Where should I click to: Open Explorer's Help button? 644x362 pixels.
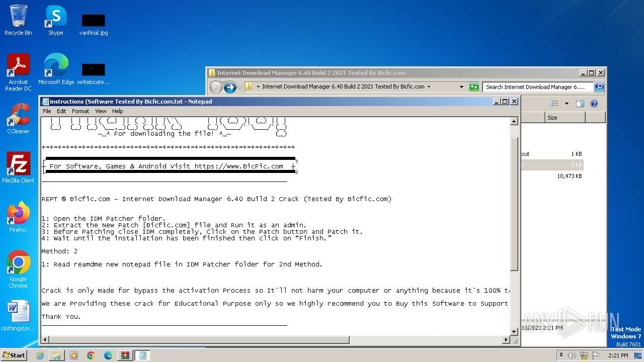594,104
